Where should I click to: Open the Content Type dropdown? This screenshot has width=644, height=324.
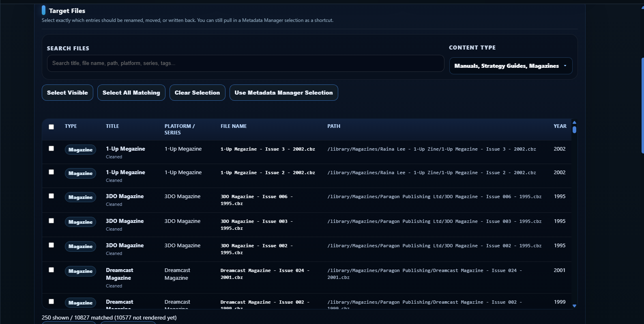511,66
